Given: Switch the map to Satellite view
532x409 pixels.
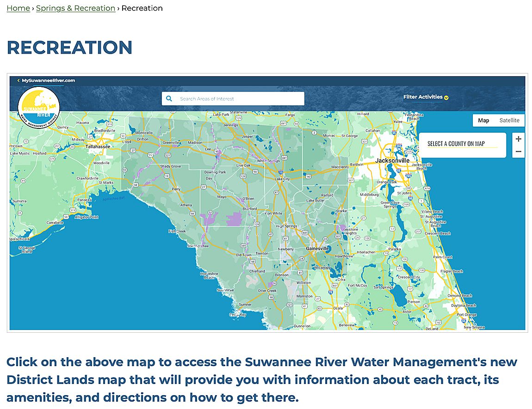Looking at the screenshot, I should coord(509,120).
